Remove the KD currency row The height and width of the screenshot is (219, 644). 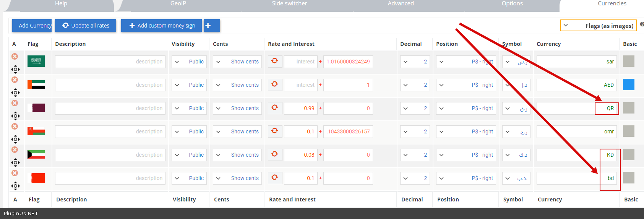tap(15, 150)
